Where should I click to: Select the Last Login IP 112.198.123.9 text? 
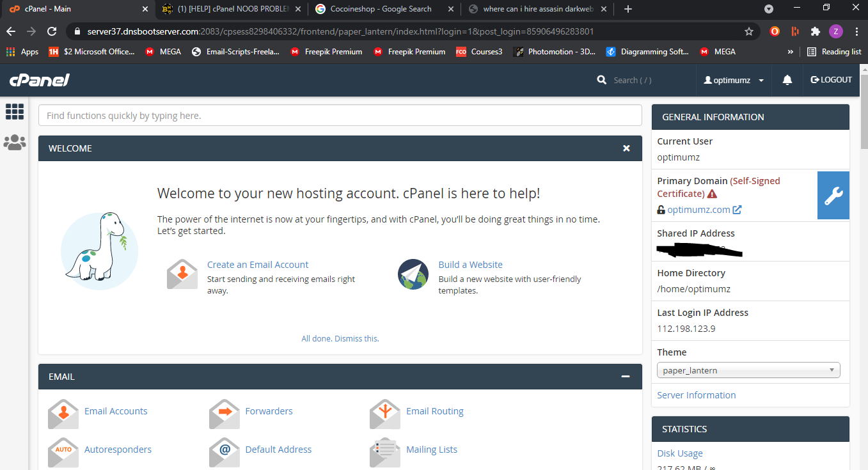click(686, 329)
